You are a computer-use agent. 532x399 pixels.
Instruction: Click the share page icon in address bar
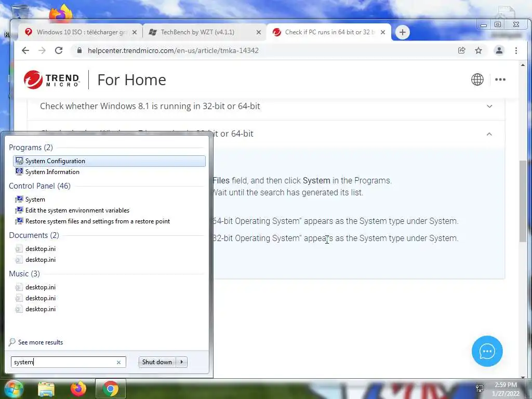[x=461, y=50]
